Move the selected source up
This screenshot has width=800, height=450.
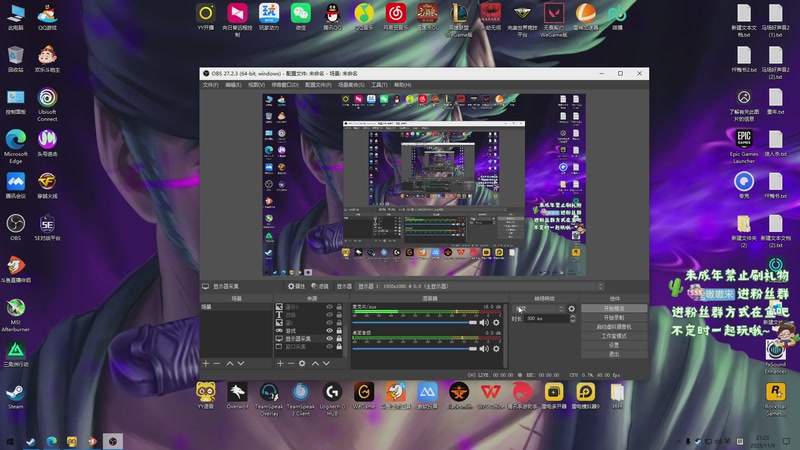pos(315,363)
